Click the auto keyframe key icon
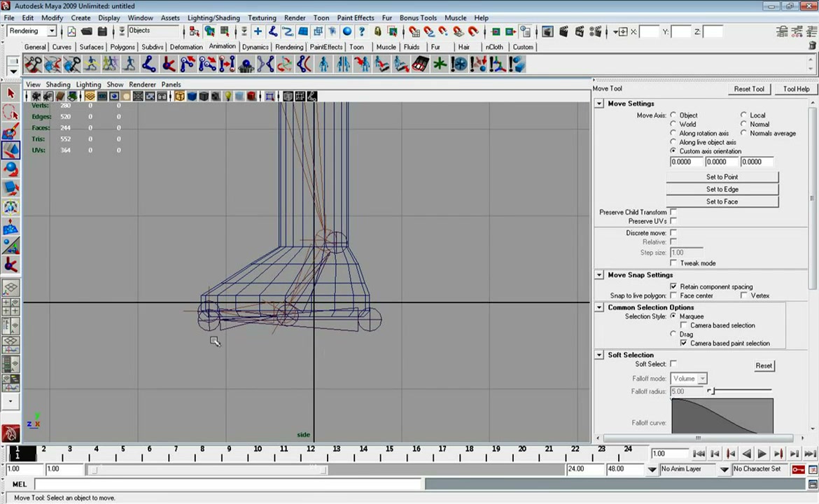The width and height of the screenshot is (819, 504). click(x=798, y=470)
